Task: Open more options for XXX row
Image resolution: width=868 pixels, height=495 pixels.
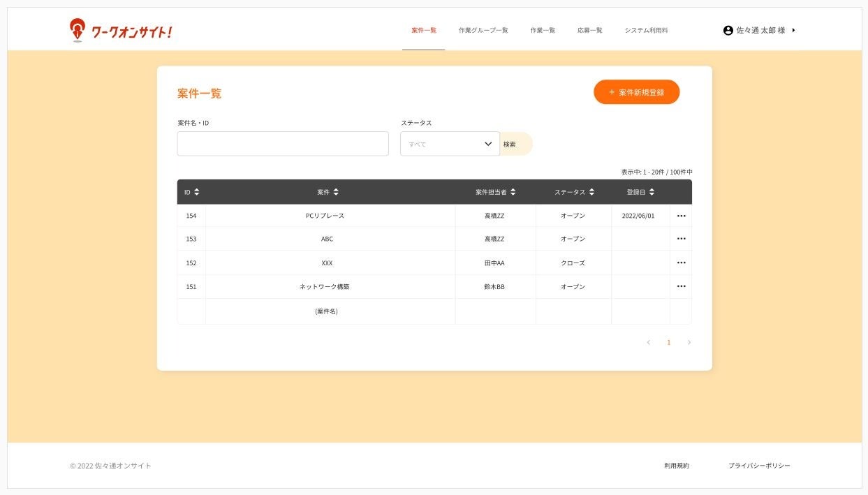Action: [682, 263]
